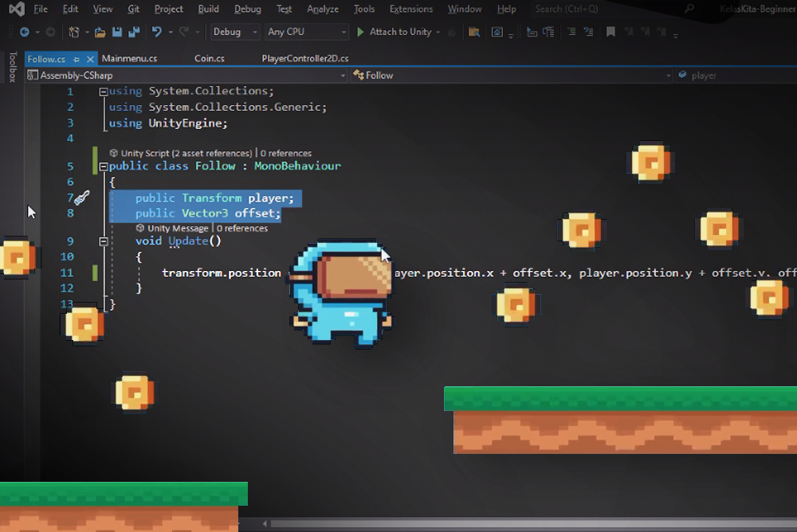Image resolution: width=797 pixels, height=532 pixels.
Task: Toggle a bookmark on current line
Action: click(611, 32)
